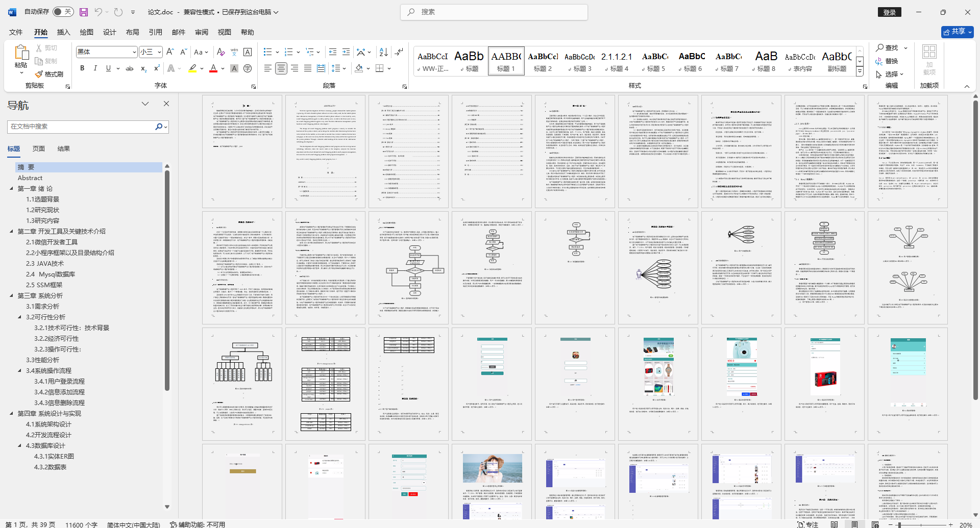This screenshot has height=528, width=980.
Task: Click the paragraph shading bucket icon
Action: pyautogui.click(x=359, y=68)
